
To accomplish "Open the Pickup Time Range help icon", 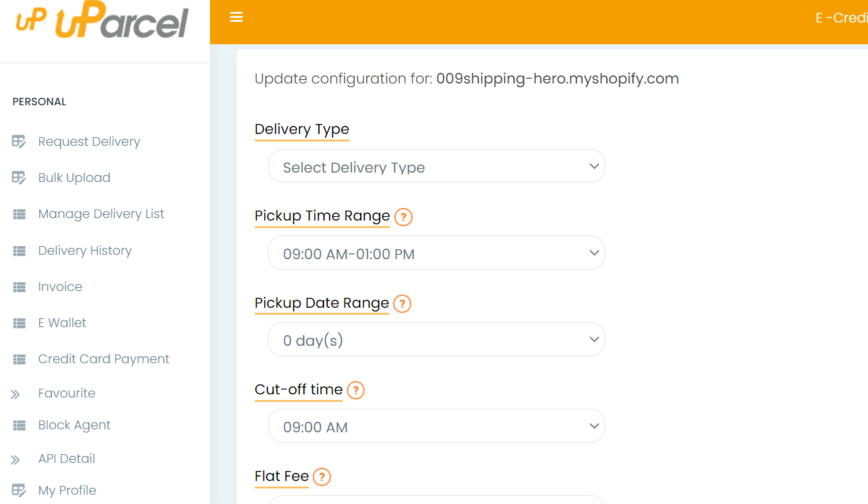I will (x=403, y=217).
